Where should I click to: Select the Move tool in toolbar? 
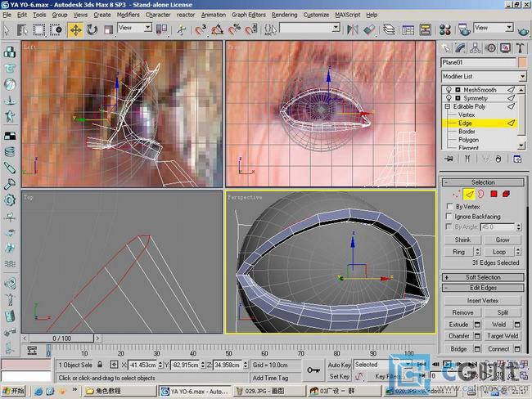coord(75,30)
